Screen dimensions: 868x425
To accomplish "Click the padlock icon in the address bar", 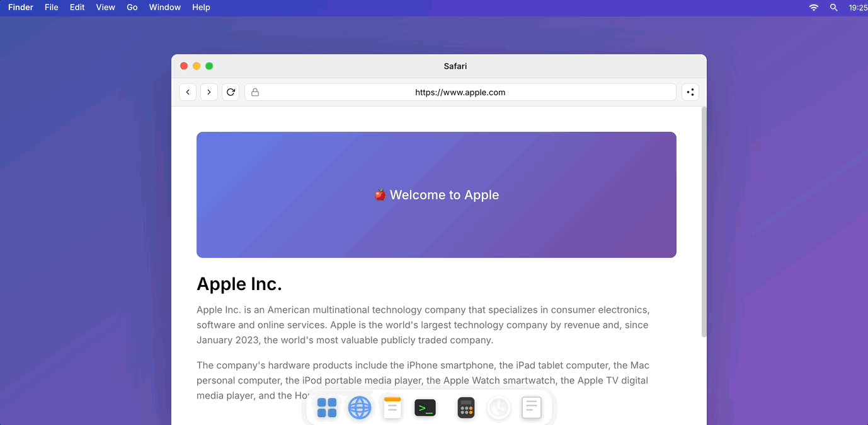I will (x=255, y=92).
